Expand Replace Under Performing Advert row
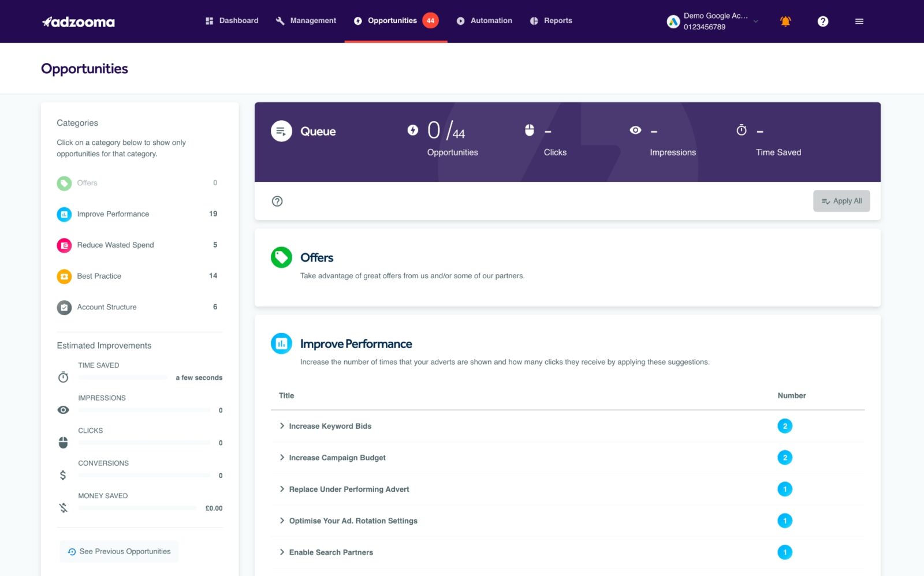 [348, 489]
